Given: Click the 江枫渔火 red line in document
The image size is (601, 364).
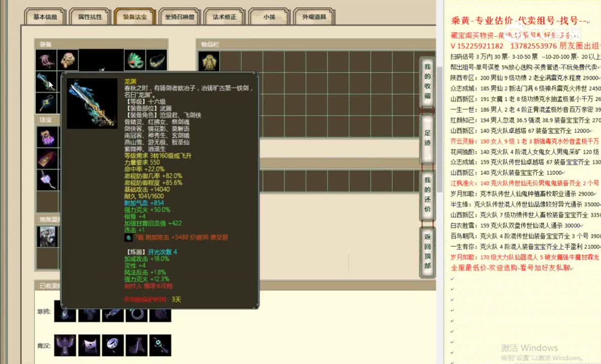Looking at the screenshot, I should [x=526, y=183].
